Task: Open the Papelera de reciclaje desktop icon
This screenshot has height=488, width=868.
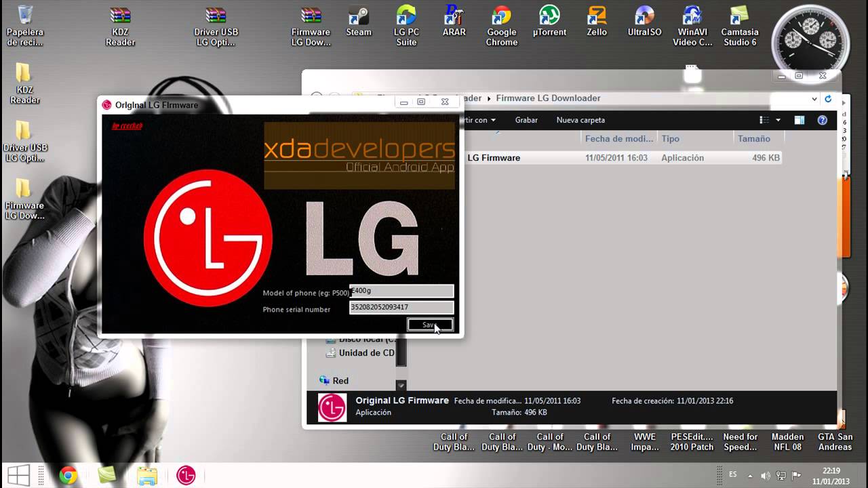Action: [25, 26]
